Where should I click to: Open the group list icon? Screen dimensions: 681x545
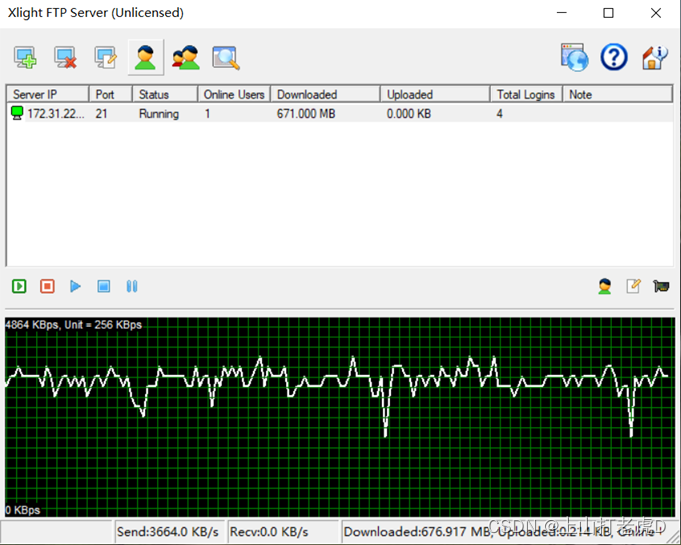(186, 57)
